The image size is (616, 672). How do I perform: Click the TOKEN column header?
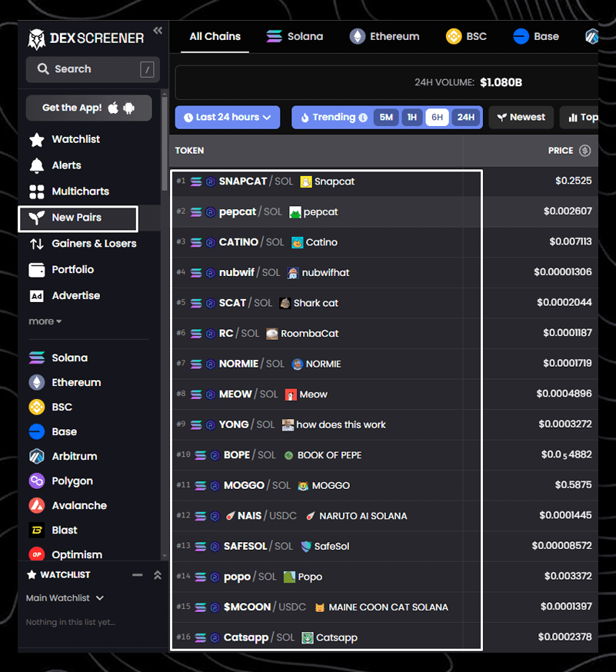(189, 151)
